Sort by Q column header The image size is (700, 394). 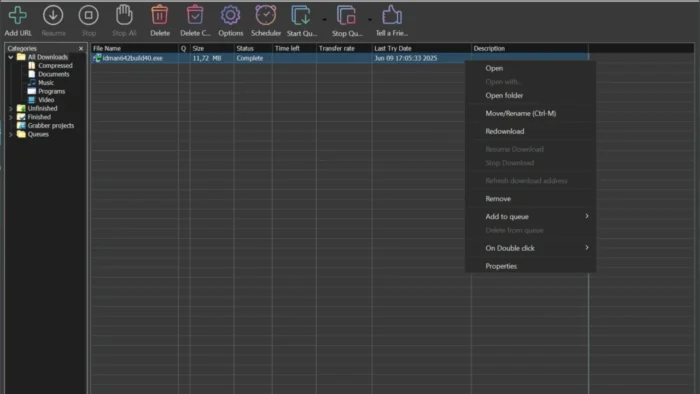coord(184,48)
